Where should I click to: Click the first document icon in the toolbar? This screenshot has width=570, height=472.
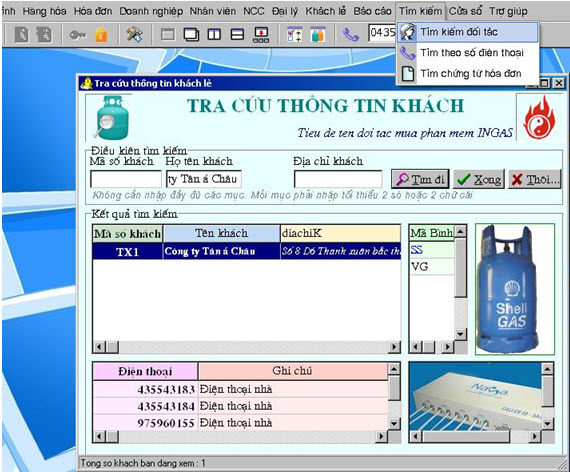[x=21, y=35]
